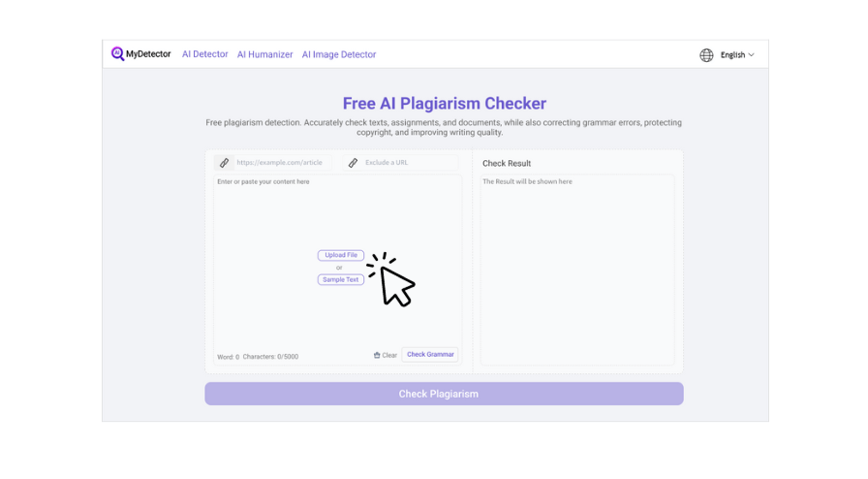Switch to AI Image Detector
Viewport: 868px width, 479px height.
pyautogui.click(x=339, y=54)
